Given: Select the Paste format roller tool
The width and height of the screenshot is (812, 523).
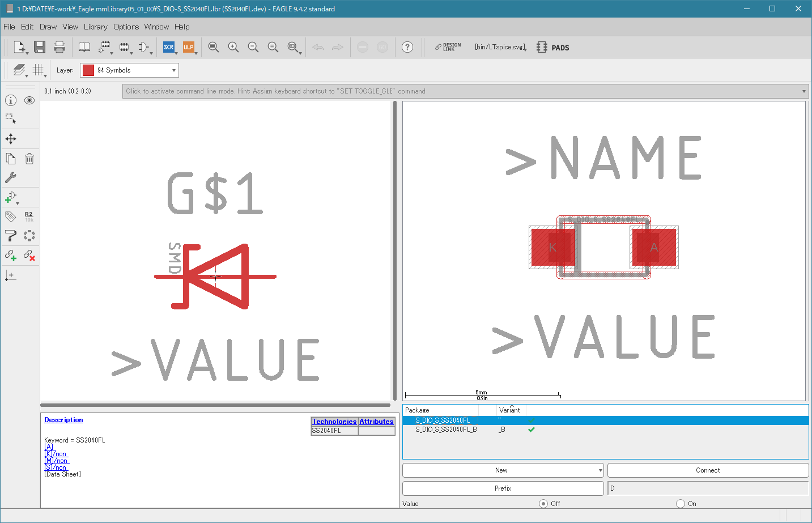Looking at the screenshot, I should [11, 236].
